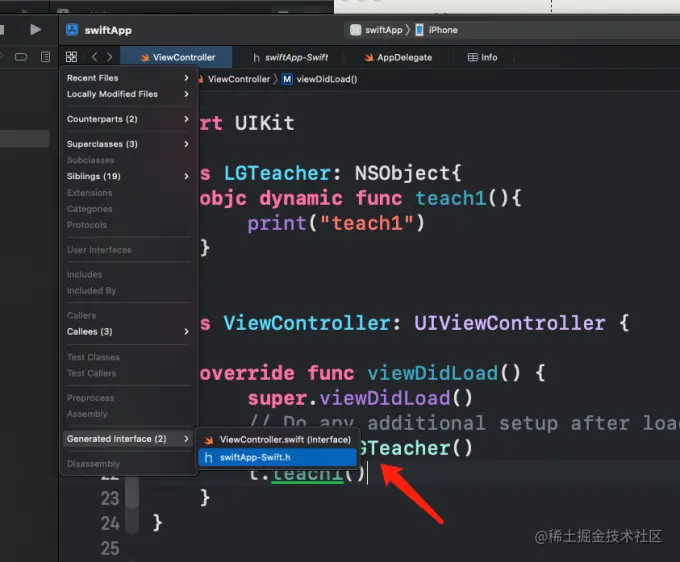Go forward with the right chevron
The image size is (680, 562).
pyautogui.click(x=110, y=57)
